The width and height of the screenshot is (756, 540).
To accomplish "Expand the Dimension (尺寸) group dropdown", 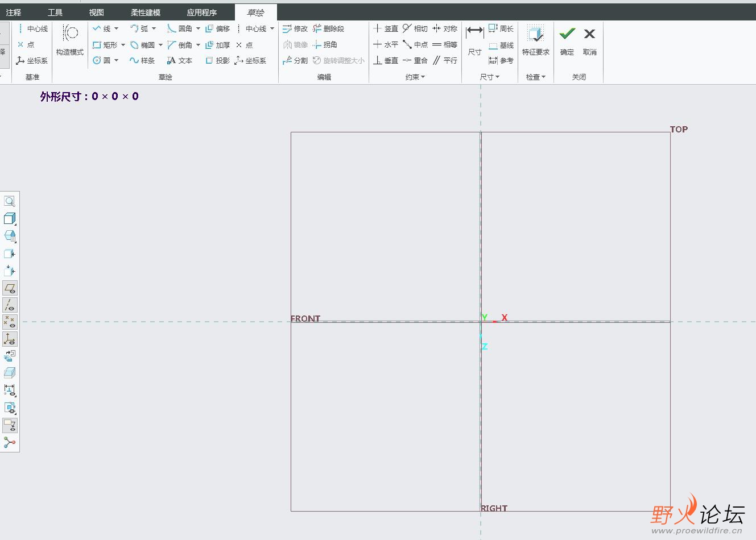I will (490, 77).
